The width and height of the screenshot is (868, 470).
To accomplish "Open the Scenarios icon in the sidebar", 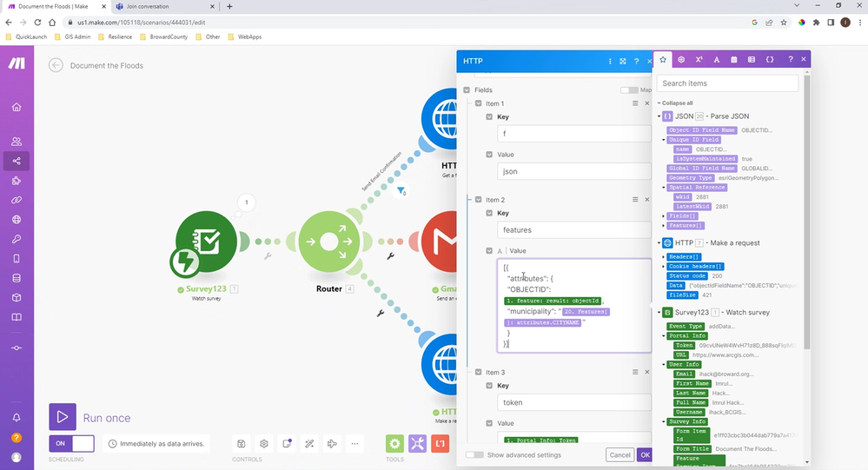I will [17, 161].
